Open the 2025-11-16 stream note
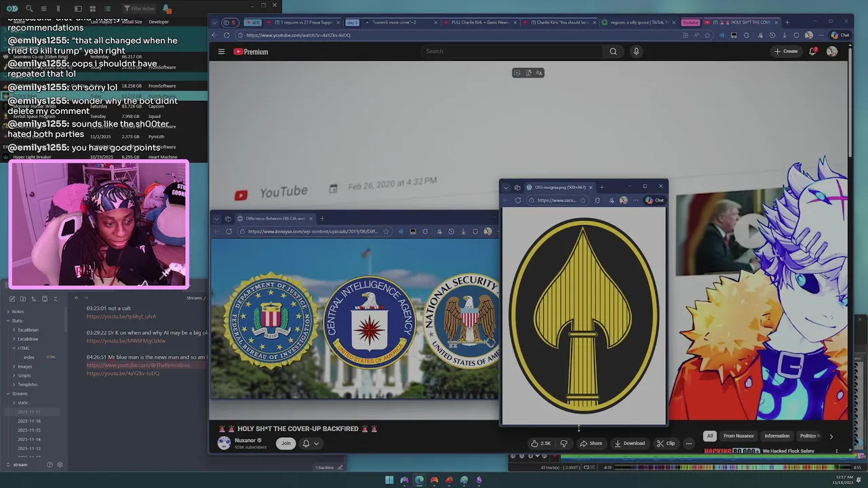Viewport: 868px width, 488px height. [29, 421]
